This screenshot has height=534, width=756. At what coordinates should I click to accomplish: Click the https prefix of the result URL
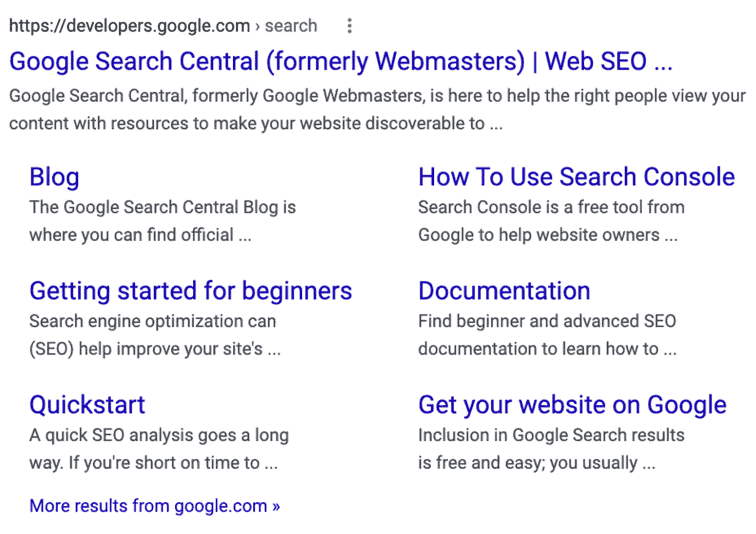click(29, 25)
